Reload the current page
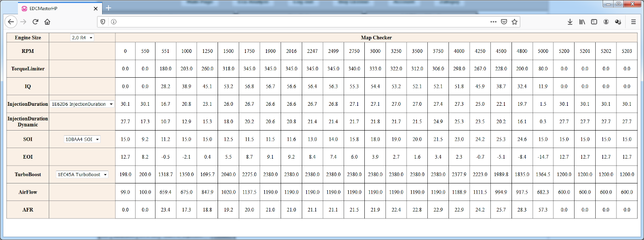This screenshot has height=240, width=644. (35, 22)
